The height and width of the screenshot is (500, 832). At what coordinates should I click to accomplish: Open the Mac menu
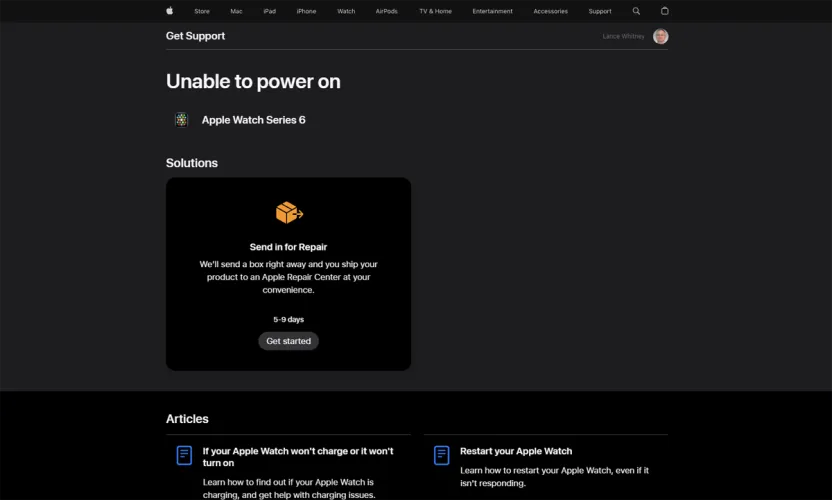tap(236, 11)
